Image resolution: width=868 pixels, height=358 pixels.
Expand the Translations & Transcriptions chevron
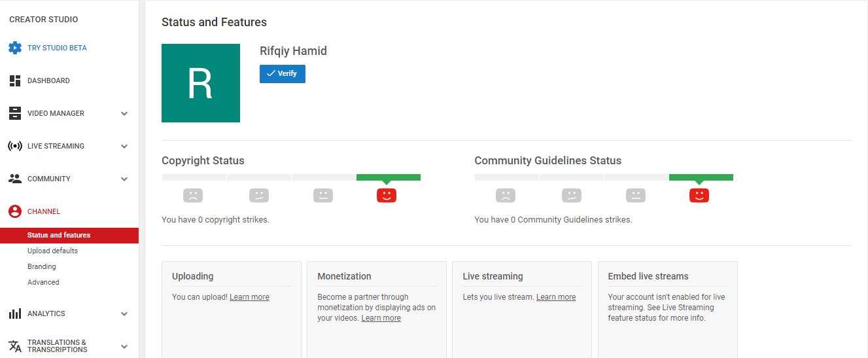tap(124, 346)
